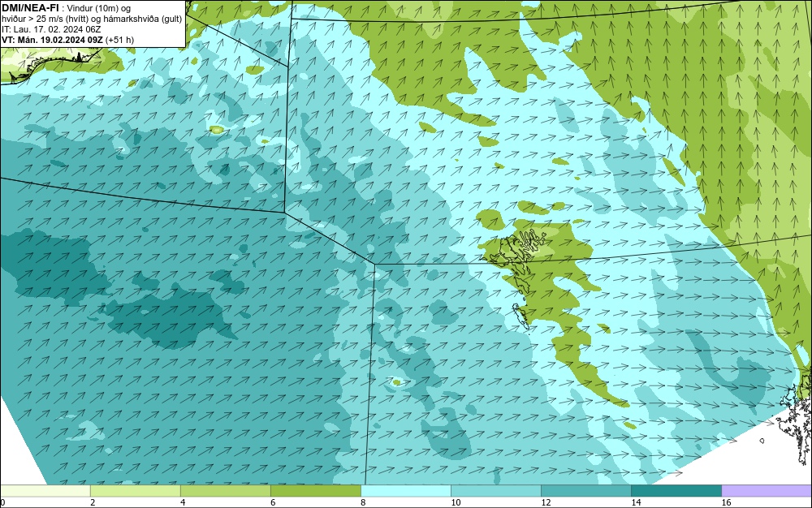
Task: Click the purple legend swatch above 16 m/s
Action: point(767,490)
